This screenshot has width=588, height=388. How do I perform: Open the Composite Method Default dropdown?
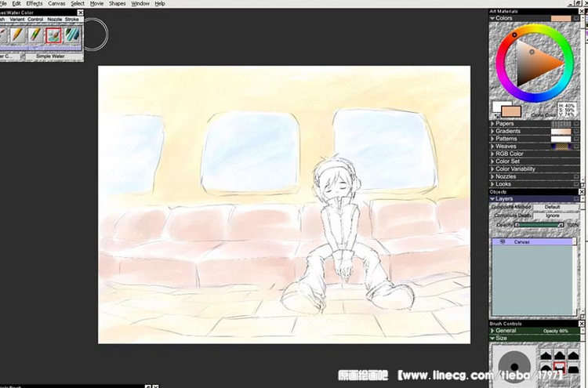click(x=557, y=207)
